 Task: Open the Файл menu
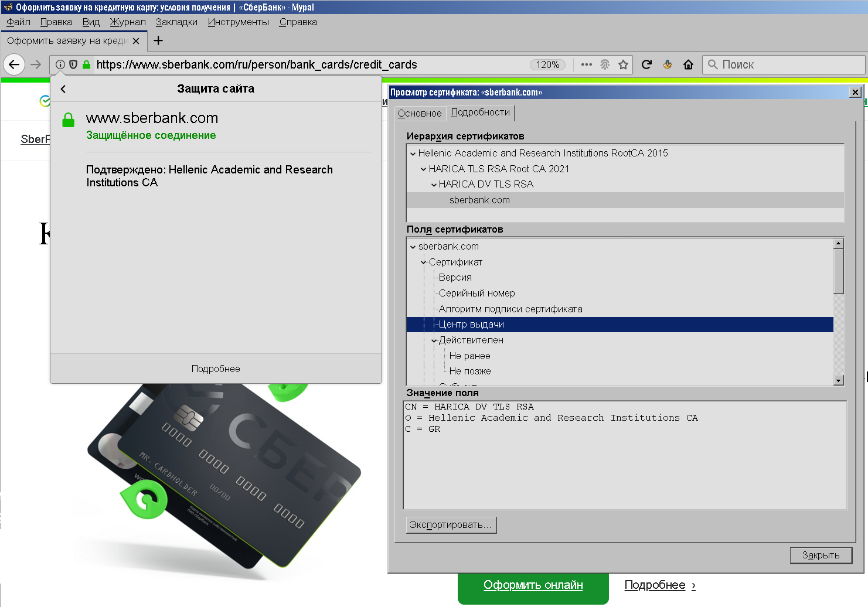pos(18,22)
